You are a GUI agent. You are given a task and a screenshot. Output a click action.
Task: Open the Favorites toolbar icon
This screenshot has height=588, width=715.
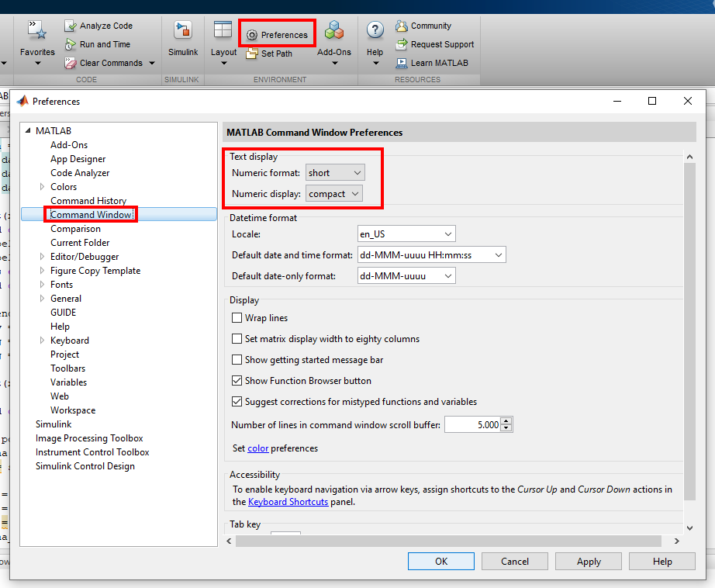(37, 30)
